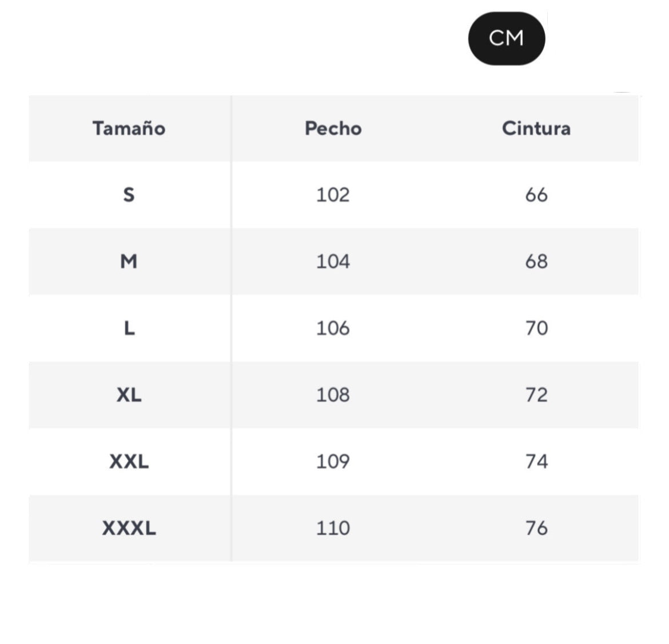Click the chest value 108
The image size is (669, 644).
click(333, 395)
